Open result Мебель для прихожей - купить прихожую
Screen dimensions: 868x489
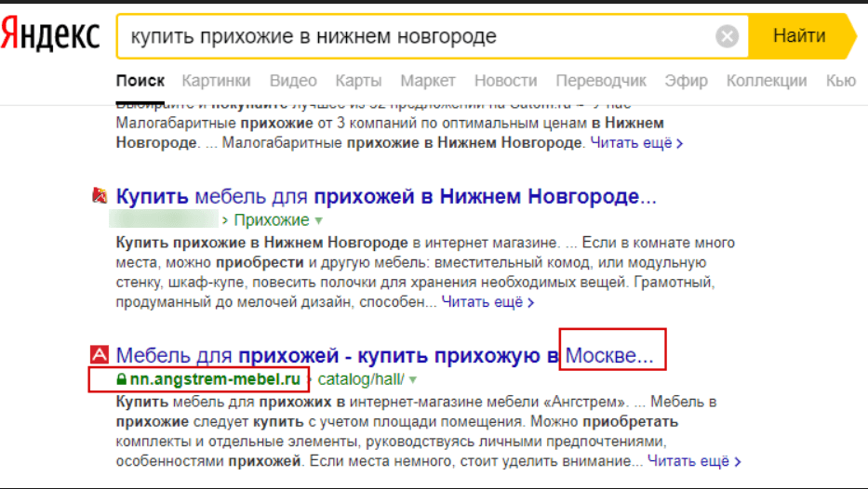384,356
